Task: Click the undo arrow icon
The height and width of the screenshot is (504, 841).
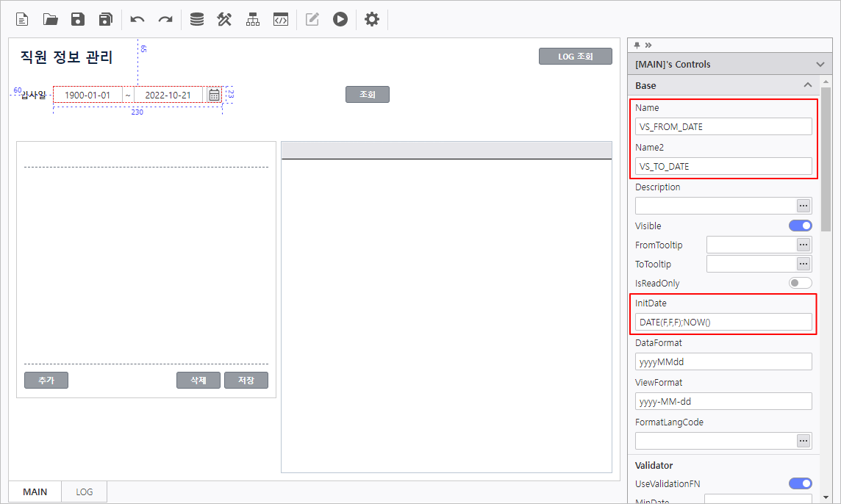Action: [137, 19]
